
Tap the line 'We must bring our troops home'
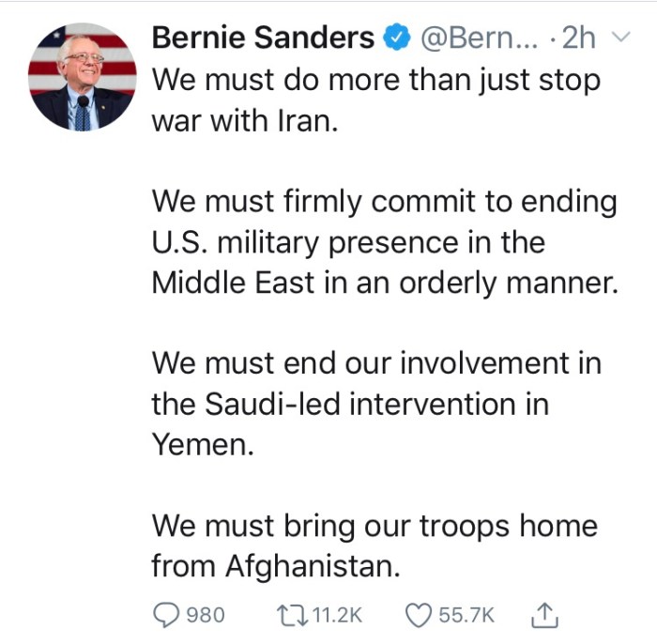(x=374, y=525)
